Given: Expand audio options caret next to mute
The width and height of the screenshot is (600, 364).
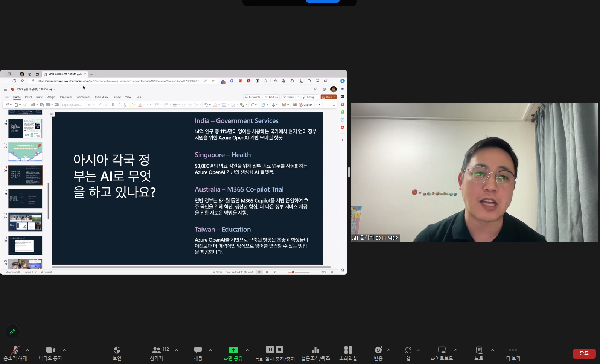Looking at the screenshot, I should pyautogui.click(x=27, y=350).
